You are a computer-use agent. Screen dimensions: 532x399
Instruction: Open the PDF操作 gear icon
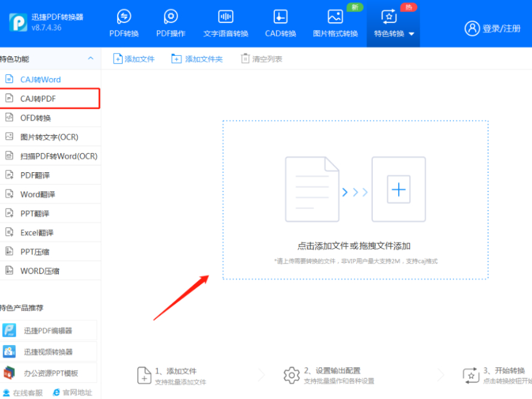[171, 16]
